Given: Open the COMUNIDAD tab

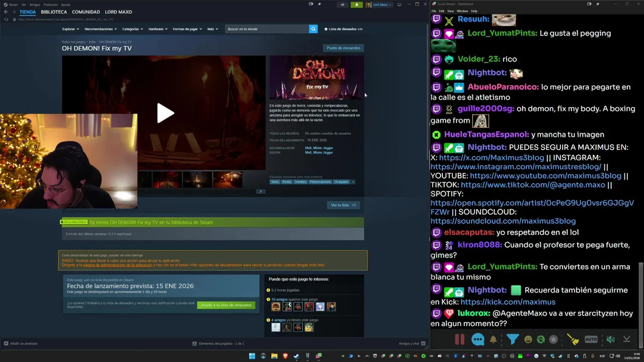Looking at the screenshot, I should click(x=86, y=12).
